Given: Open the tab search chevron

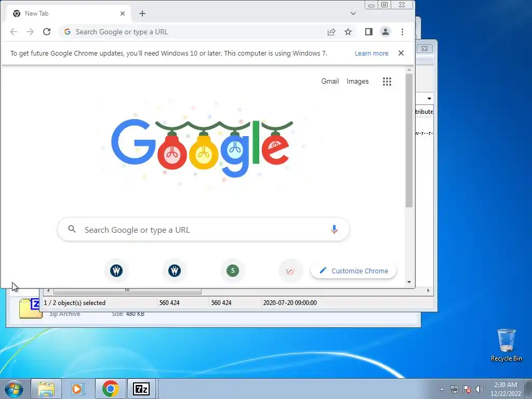Looking at the screenshot, I should click(353, 14).
